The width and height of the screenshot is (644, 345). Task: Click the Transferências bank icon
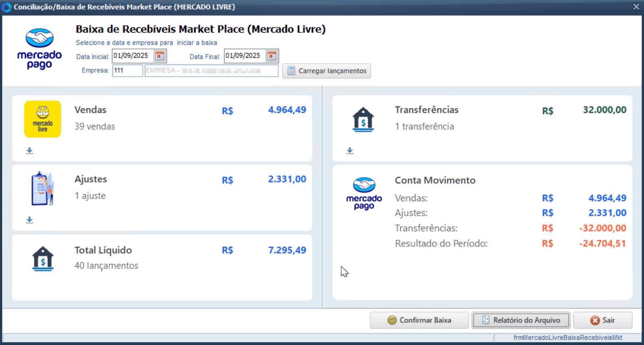click(x=363, y=119)
